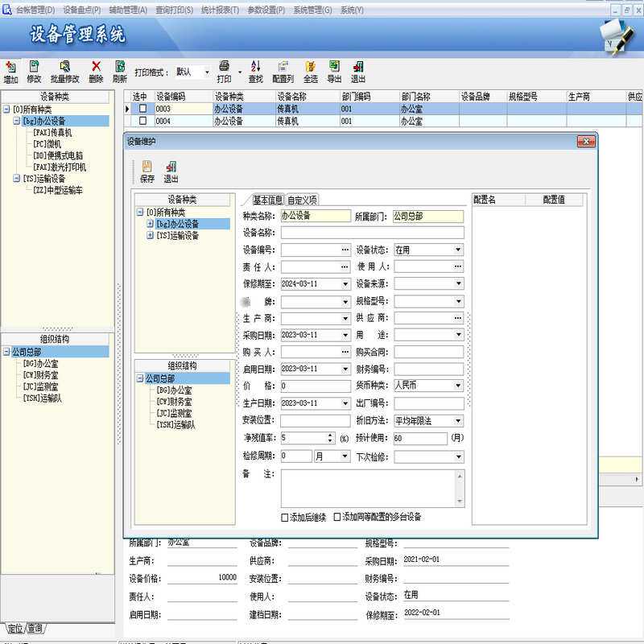
Task: Open the 辅助管理(A) menu
Action: point(128,10)
